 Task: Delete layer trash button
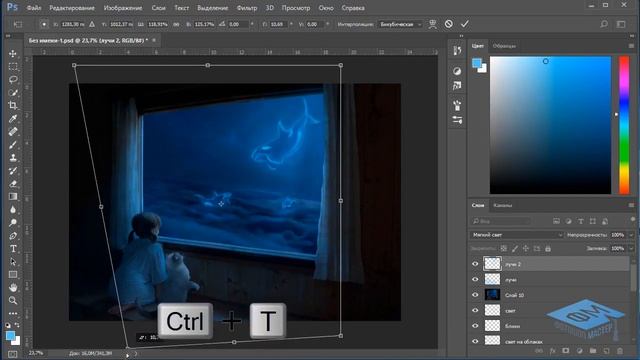pyautogui.click(x=620, y=351)
